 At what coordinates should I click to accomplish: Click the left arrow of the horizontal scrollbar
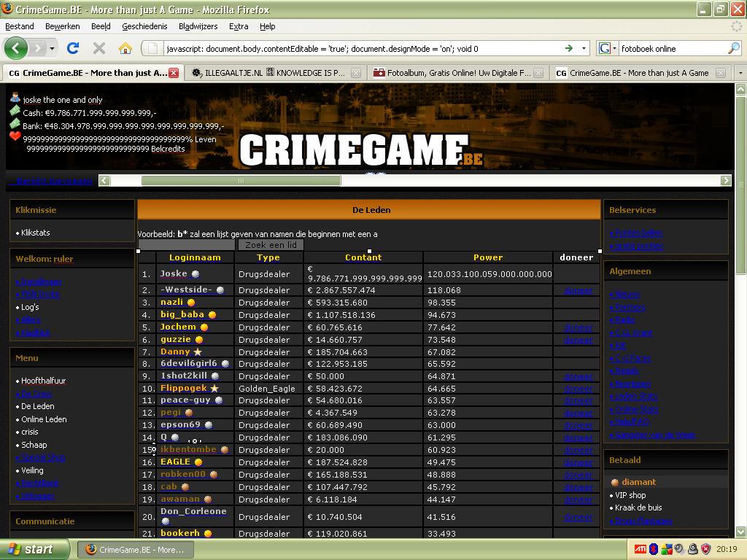click(104, 181)
